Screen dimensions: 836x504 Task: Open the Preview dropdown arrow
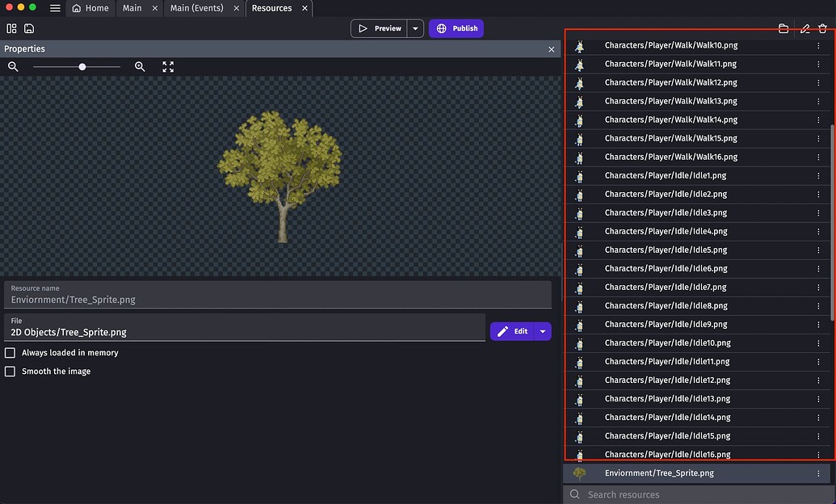point(415,27)
